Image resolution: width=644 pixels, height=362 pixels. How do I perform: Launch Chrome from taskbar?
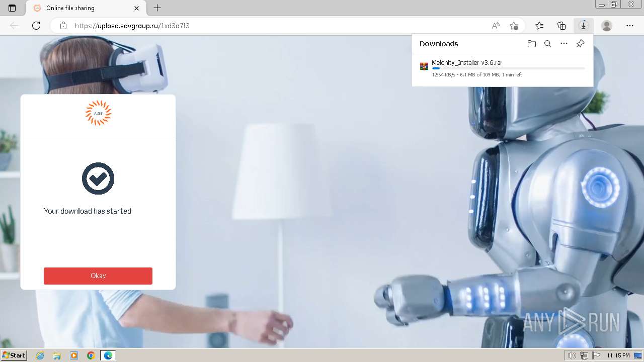pyautogui.click(x=91, y=355)
